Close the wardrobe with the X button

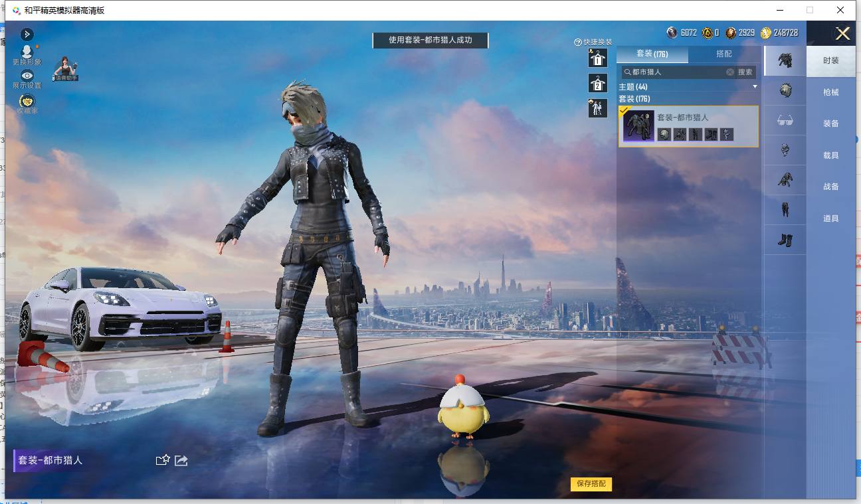tap(842, 33)
